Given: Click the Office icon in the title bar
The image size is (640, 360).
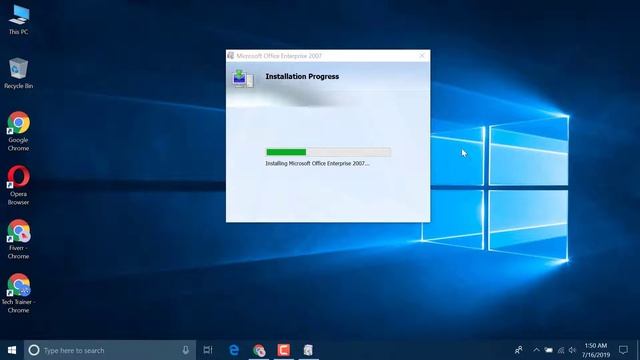Looking at the screenshot, I should point(231,56).
